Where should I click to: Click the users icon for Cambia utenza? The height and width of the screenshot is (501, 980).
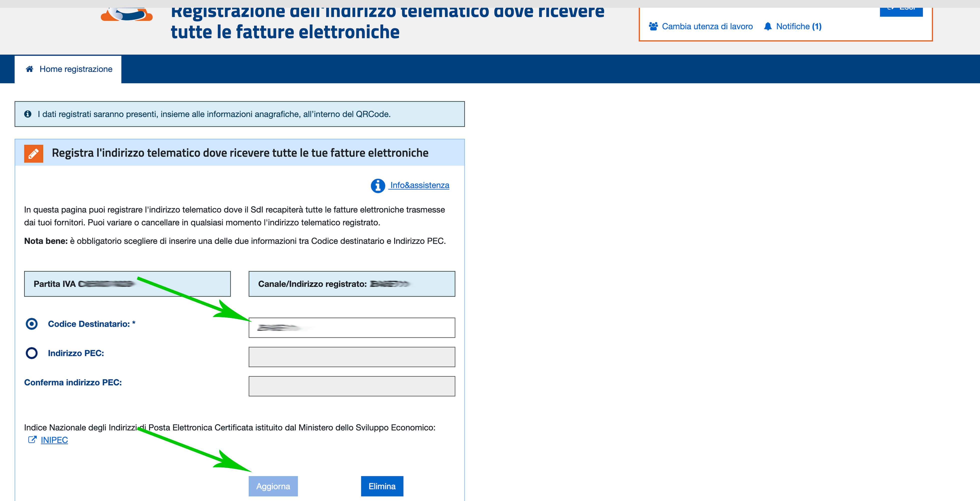[x=653, y=26]
